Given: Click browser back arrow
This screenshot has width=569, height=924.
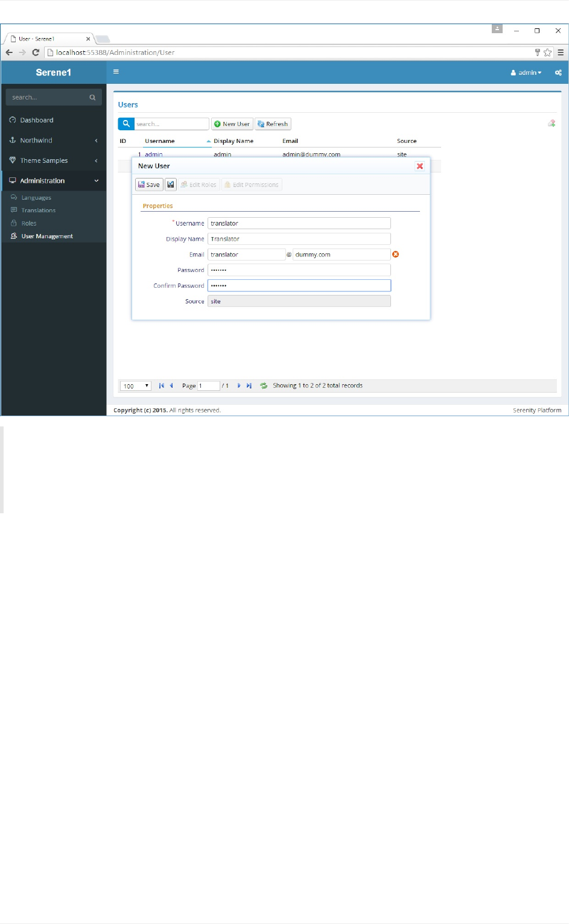Looking at the screenshot, I should click(x=9, y=52).
